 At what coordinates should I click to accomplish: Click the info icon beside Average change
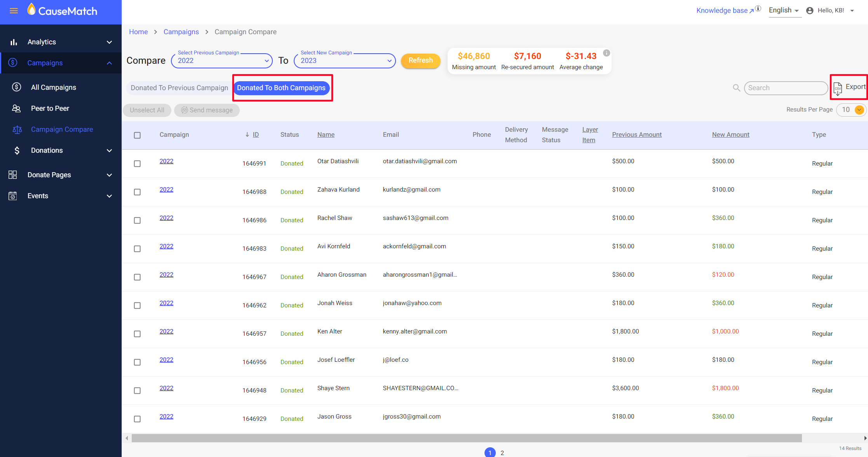pyautogui.click(x=606, y=53)
